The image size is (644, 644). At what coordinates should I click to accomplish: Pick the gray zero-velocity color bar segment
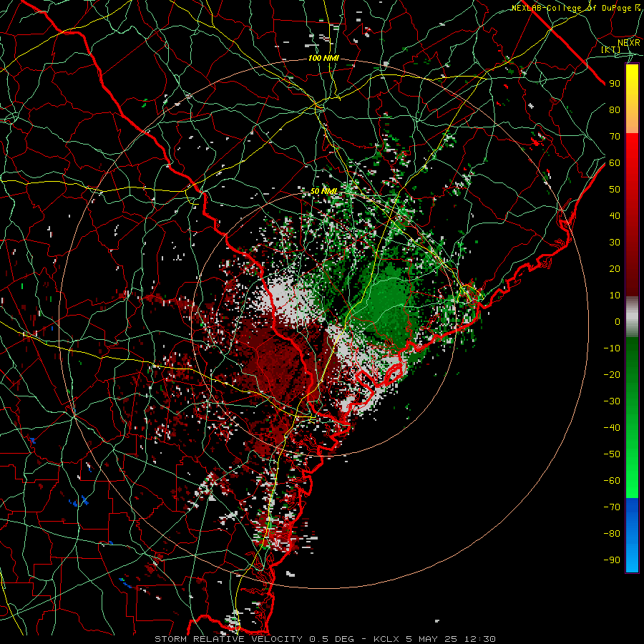tap(632, 317)
